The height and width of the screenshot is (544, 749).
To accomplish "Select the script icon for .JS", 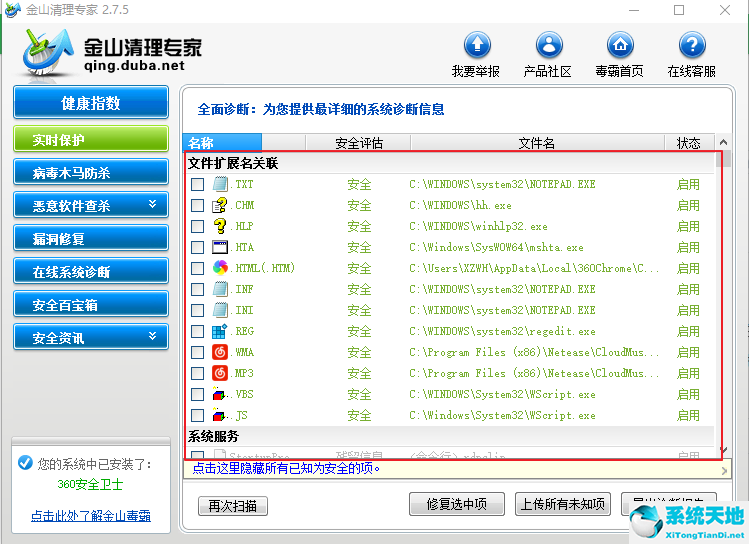I will [220, 415].
